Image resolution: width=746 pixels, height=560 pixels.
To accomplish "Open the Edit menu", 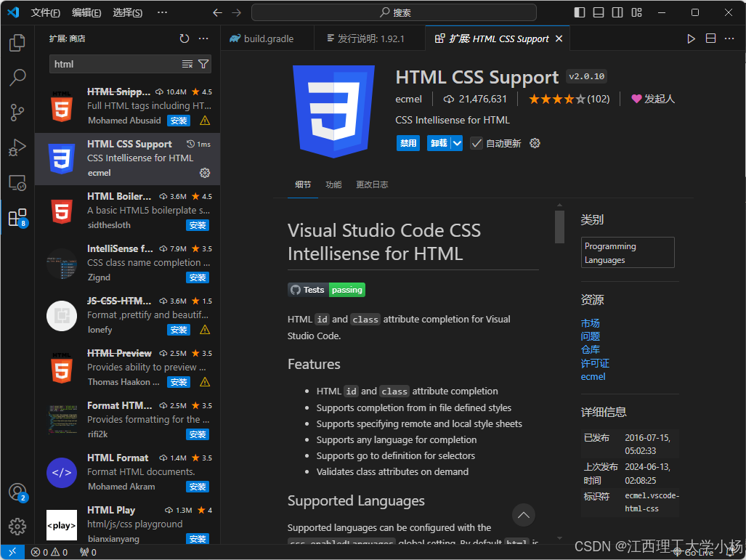I will (86, 13).
